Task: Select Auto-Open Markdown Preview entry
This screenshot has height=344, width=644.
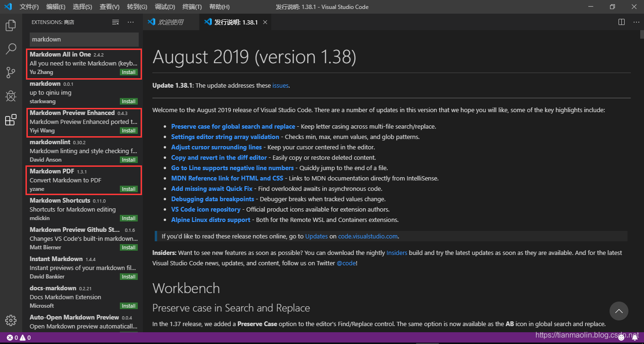Action: tap(83, 322)
